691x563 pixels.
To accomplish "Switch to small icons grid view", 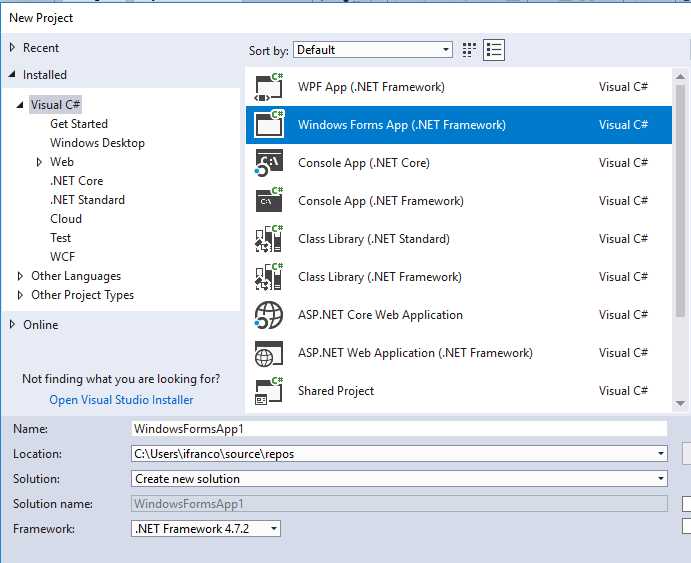I will tap(469, 50).
